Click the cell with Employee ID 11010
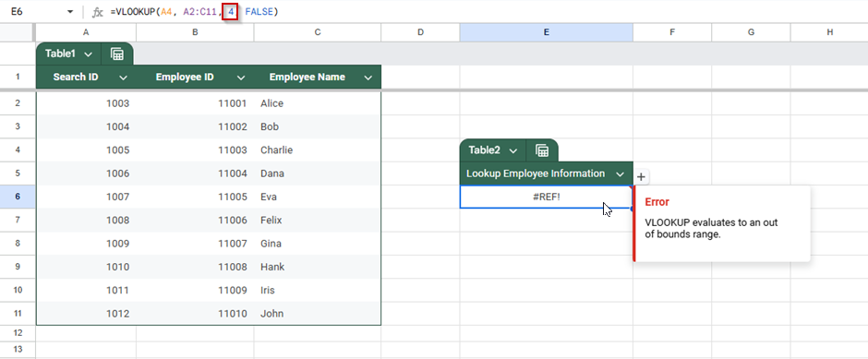This screenshot has width=868, height=359. [x=195, y=314]
